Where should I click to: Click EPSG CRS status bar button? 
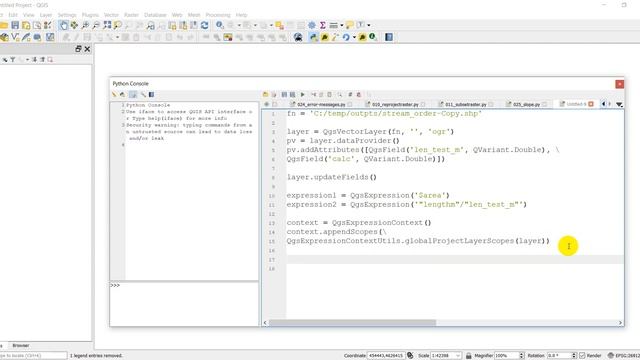(x=623, y=356)
